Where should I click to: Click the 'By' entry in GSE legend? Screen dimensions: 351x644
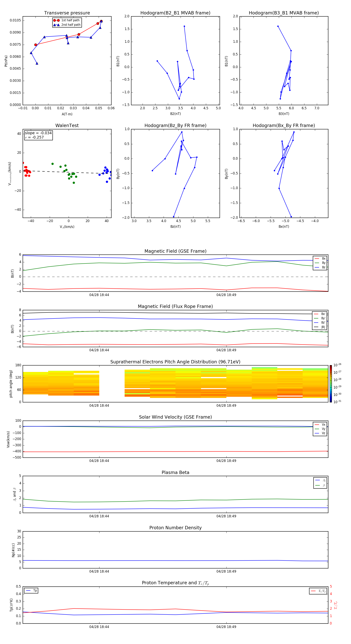[x=320, y=263]
